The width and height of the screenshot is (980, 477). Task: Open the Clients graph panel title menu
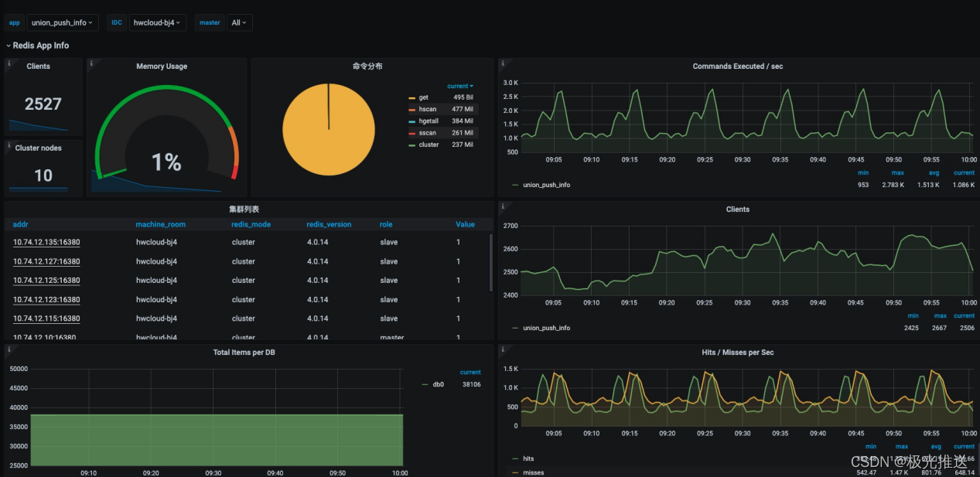(x=737, y=210)
